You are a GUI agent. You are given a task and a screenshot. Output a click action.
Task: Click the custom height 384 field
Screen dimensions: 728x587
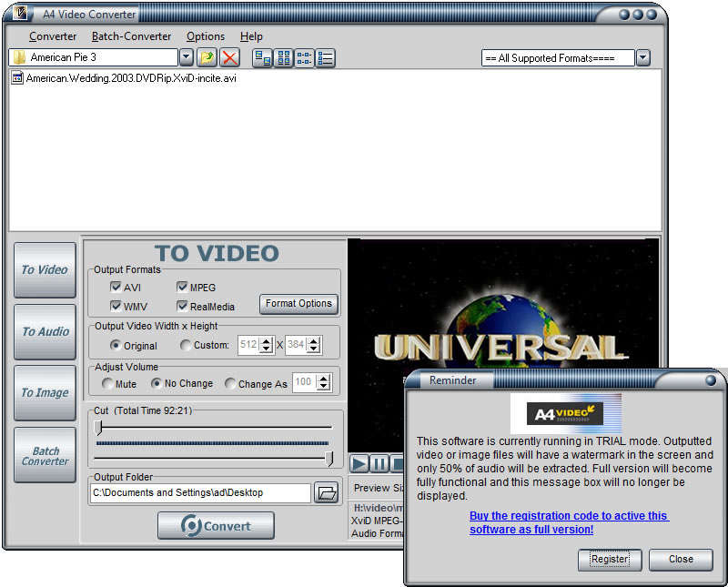[x=298, y=345]
